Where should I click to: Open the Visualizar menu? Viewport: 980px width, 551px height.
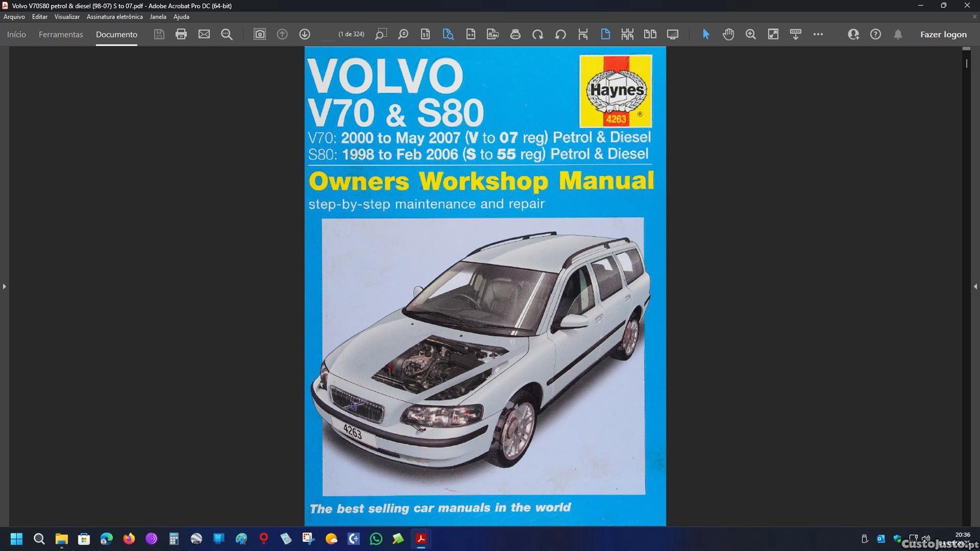pos(67,17)
